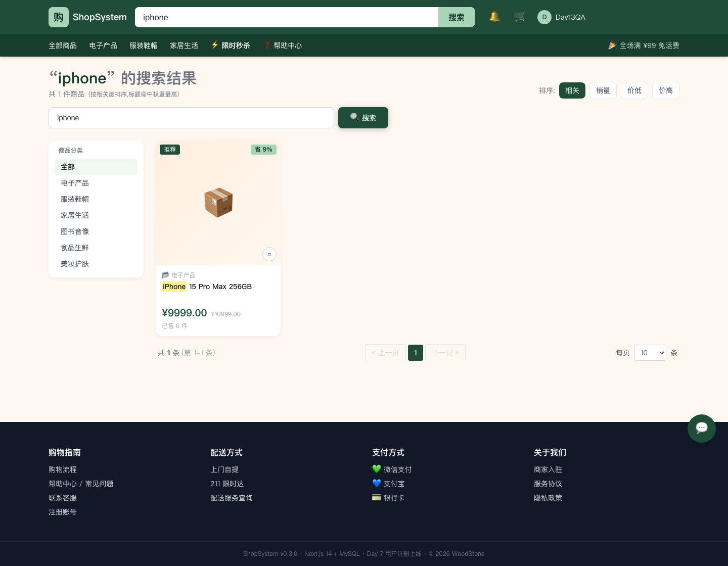The image size is (728, 566).
Task: Open 购物流程 footer link
Action: pyautogui.click(x=63, y=469)
